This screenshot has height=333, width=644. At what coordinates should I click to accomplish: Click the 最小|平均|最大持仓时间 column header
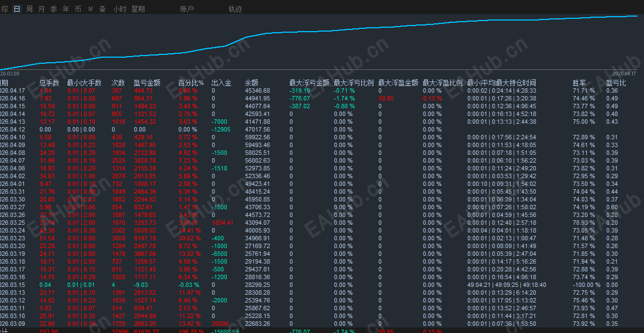502,83
